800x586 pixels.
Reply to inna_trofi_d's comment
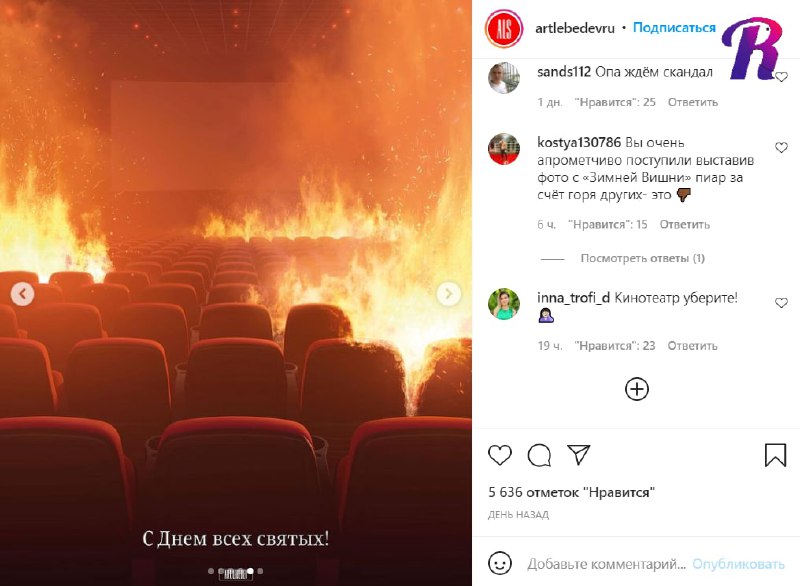(692, 346)
